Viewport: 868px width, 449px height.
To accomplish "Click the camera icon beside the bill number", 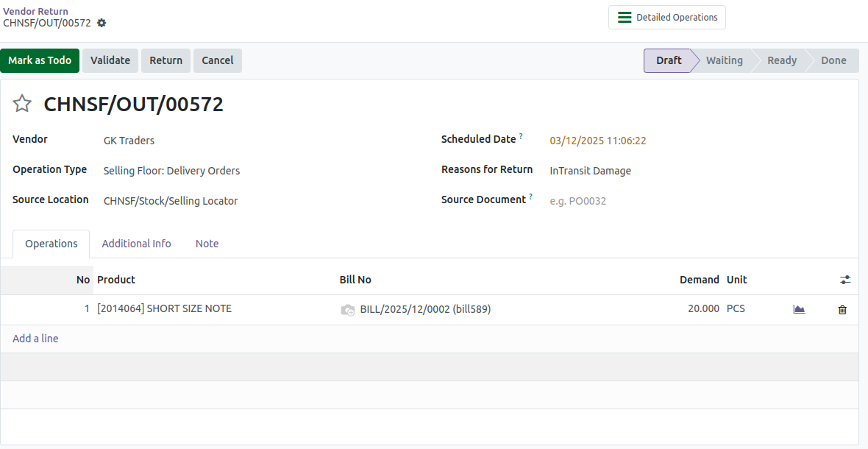I will tap(348, 310).
